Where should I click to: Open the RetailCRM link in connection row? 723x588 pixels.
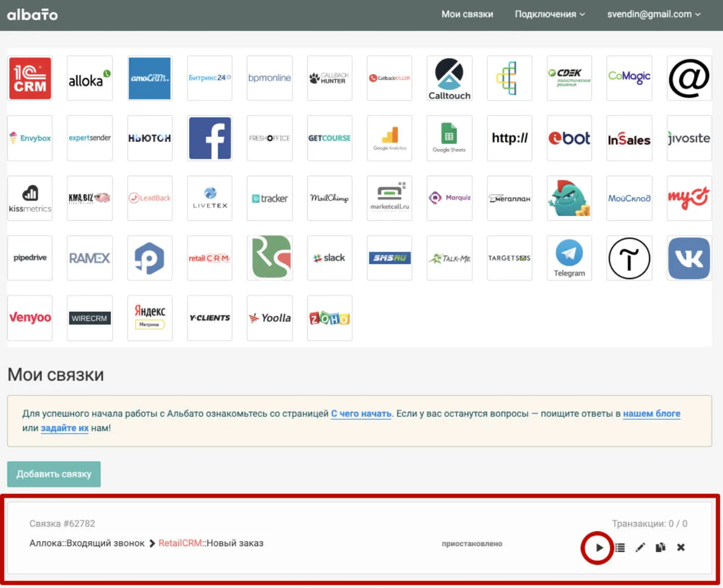180,543
